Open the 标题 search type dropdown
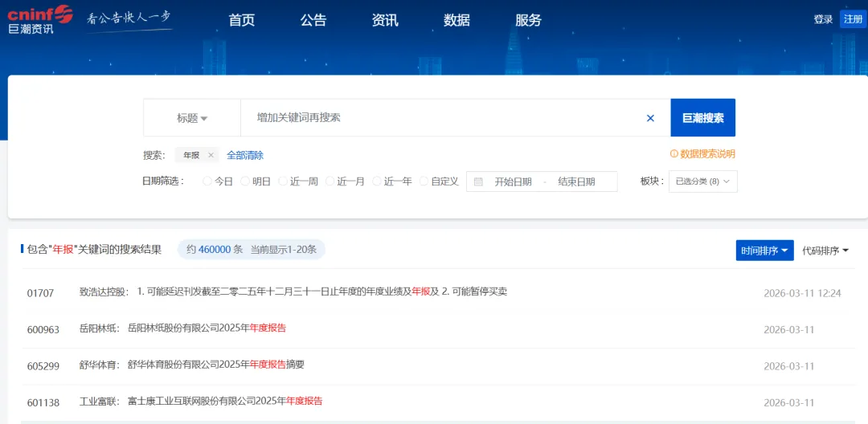The width and height of the screenshot is (868, 424). [192, 118]
